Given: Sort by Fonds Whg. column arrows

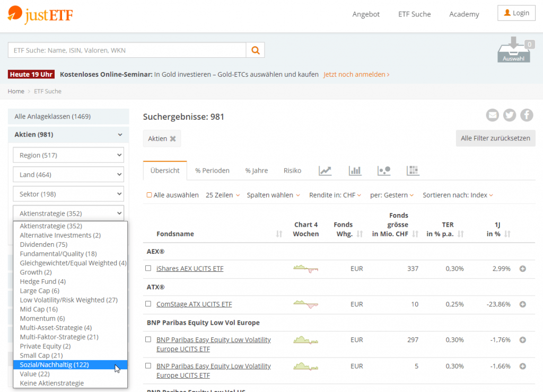Looking at the screenshot, I should coord(360,234).
